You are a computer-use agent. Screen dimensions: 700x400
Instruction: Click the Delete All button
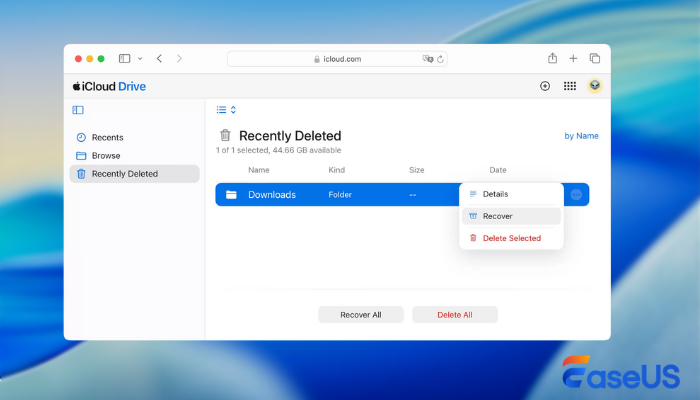pos(455,315)
